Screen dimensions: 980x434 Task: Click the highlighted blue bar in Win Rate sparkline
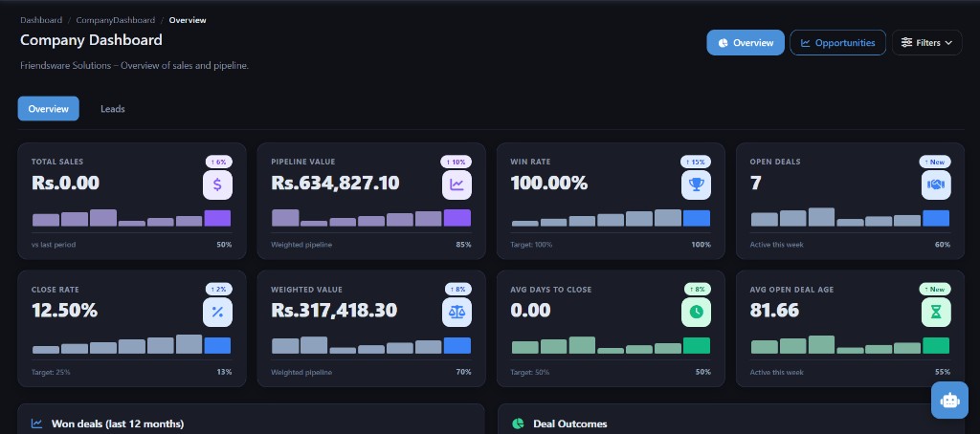697,218
